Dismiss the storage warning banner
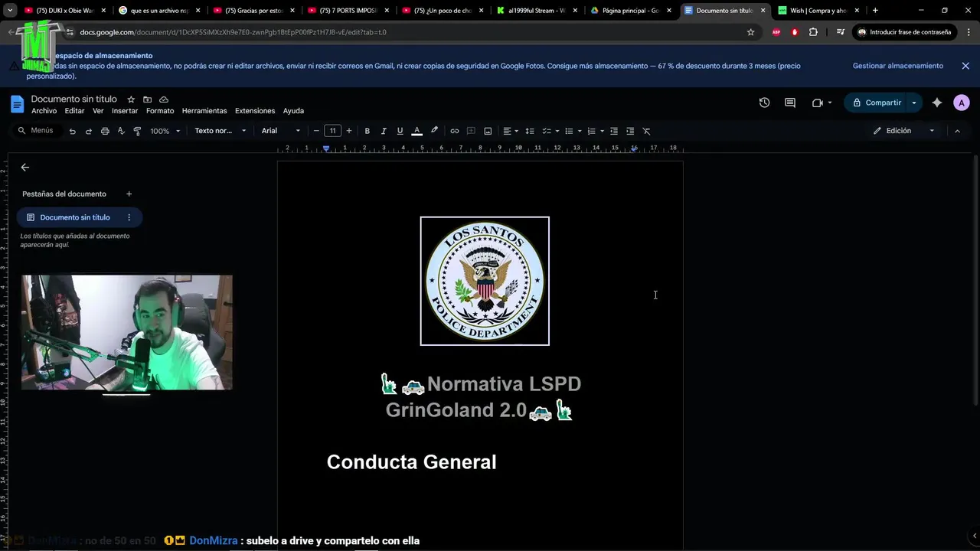Screen dimensions: 980x551 pyautogui.click(x=965, y=66)
